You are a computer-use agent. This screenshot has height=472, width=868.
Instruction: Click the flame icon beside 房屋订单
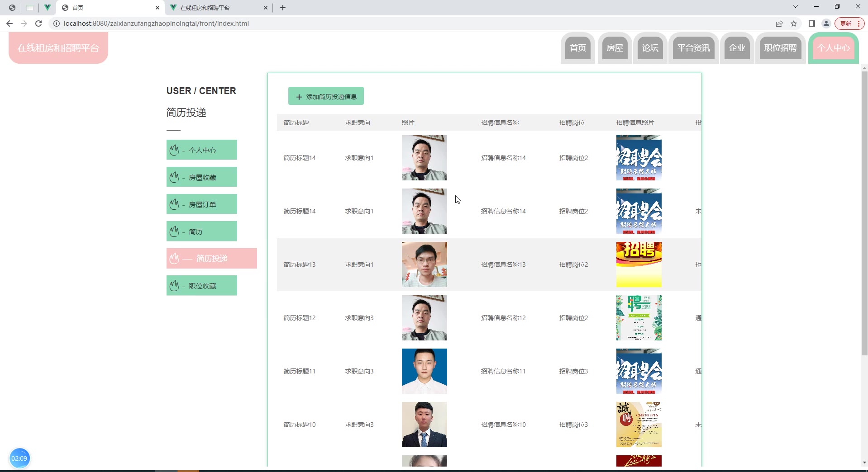(174, 204)
